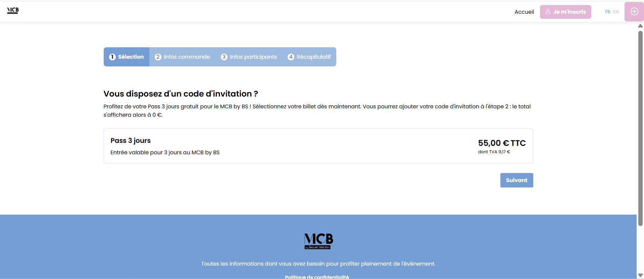Click the footer tagline 'Toutes les informations' text
The height and width of the screenshot is (279, 644).
click(318, 264)
